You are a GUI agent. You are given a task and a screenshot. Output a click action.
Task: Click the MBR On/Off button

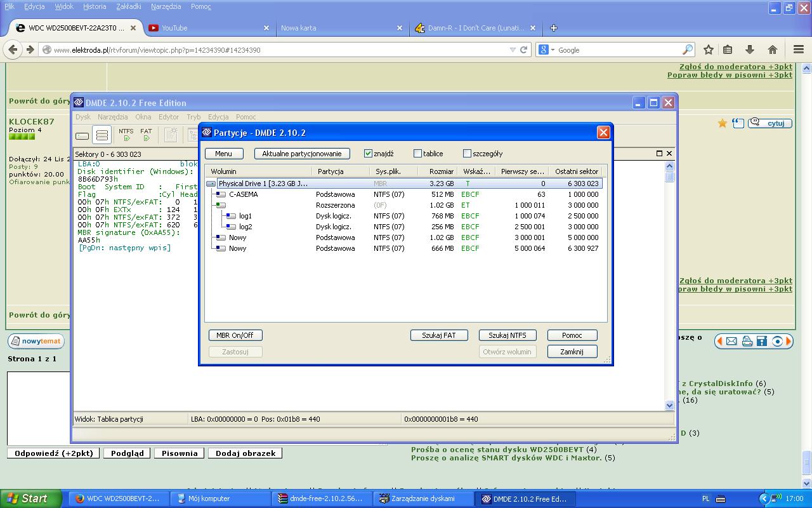tap(235, 335)
